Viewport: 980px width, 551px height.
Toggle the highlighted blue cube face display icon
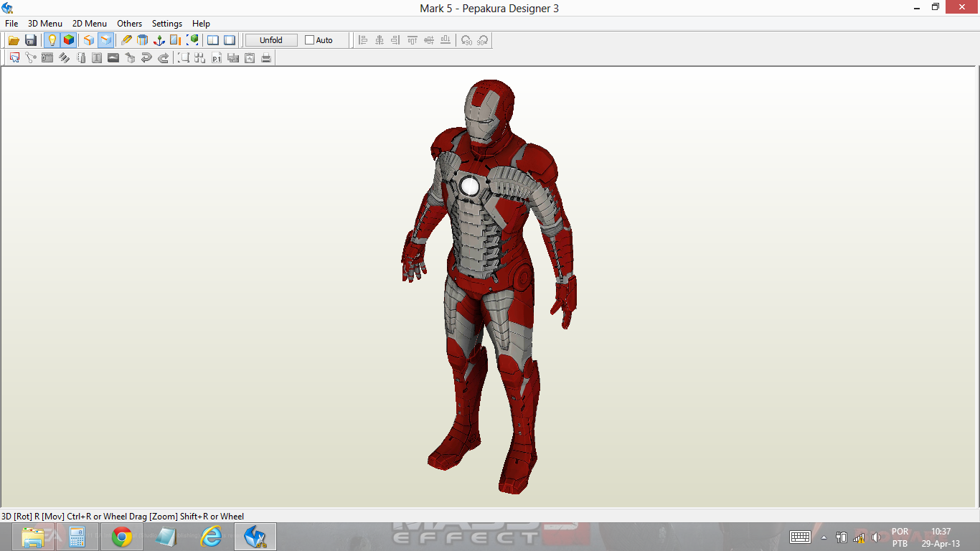[x=106, y=40]
